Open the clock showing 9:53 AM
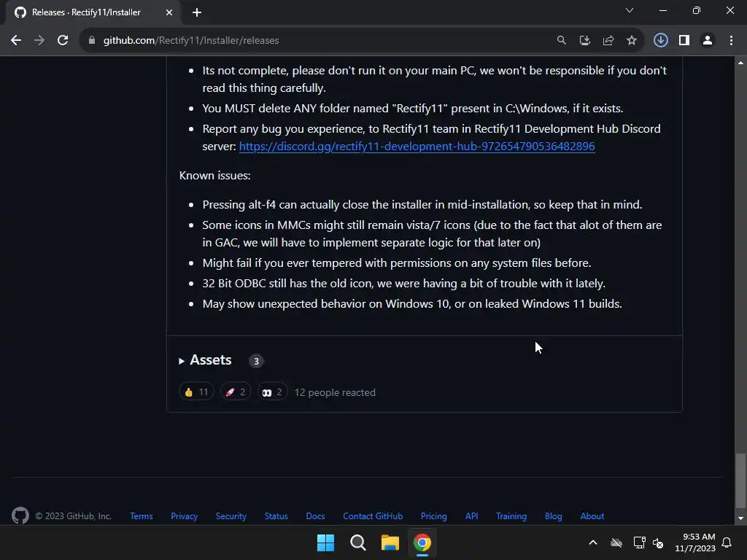Screen dimensions: 747x560 click(695, 542)
